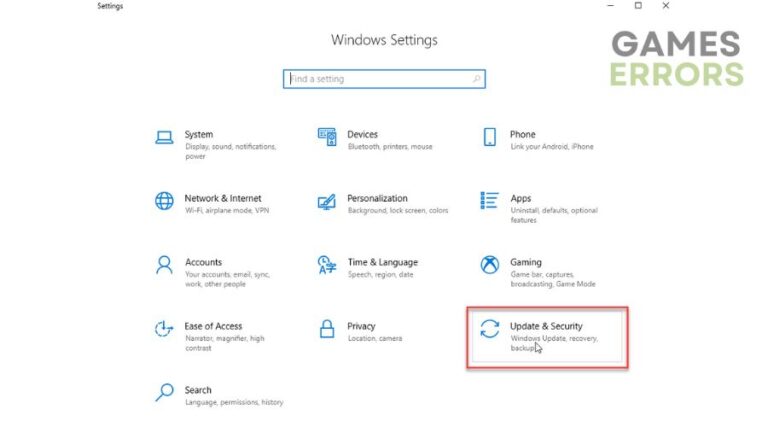The image size is (768, 427).
Task: Click the Update & Security arrows icon
Action: (490, 329)
